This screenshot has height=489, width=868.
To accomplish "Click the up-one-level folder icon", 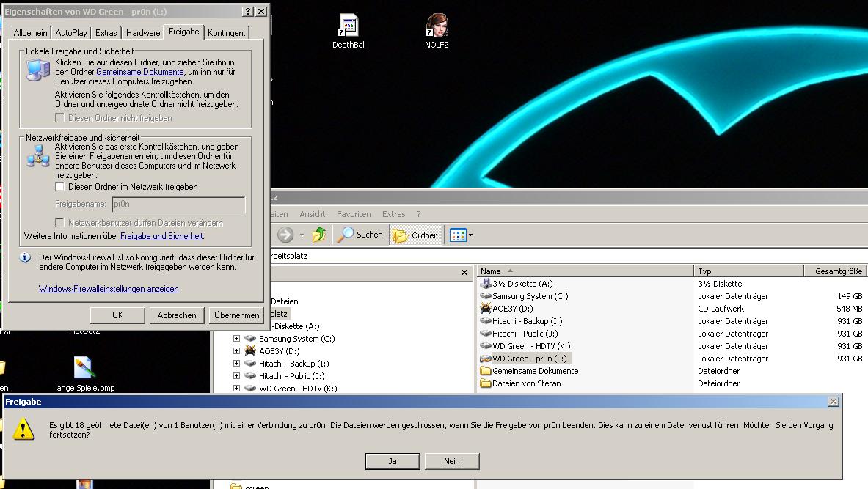I will pyautogui.click(x=319, y=235).
